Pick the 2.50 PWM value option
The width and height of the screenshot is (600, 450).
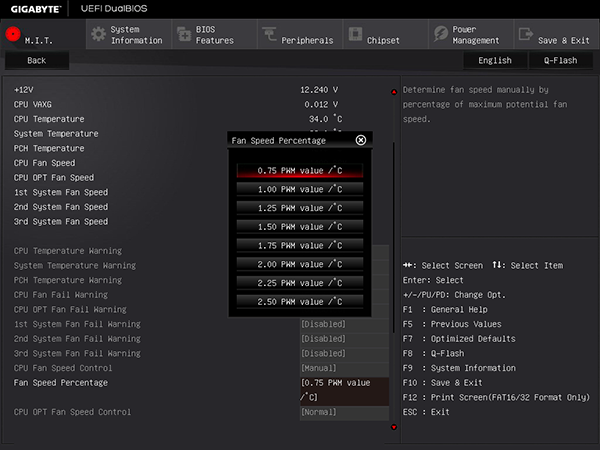pos(300,302)
